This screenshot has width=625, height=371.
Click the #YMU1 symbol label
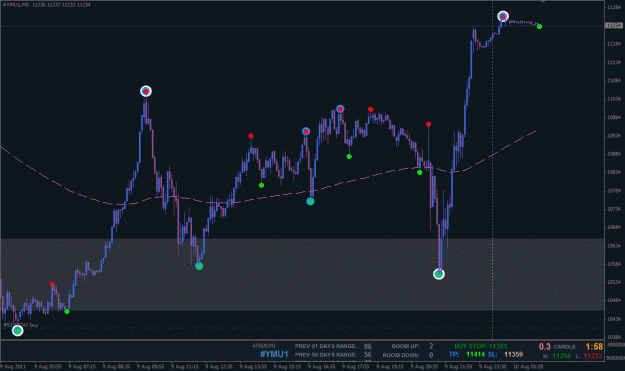coord(274,354)
